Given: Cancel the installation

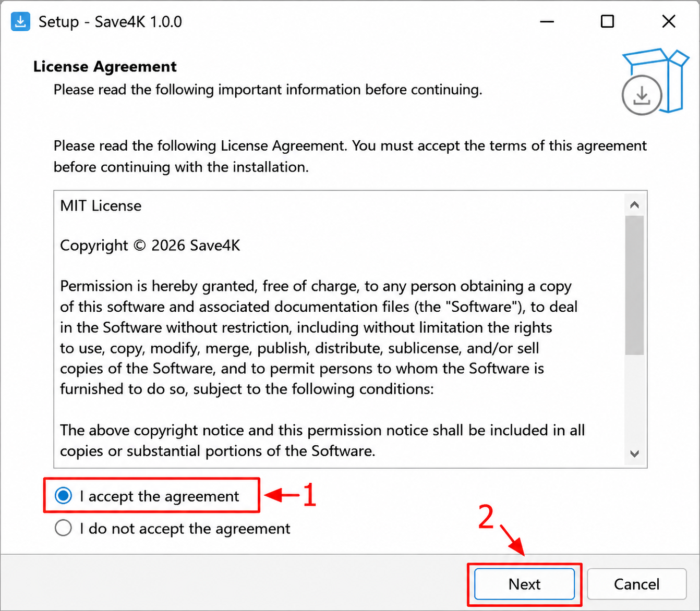Looking at the screenshot, I should click(x=636, y=584).
